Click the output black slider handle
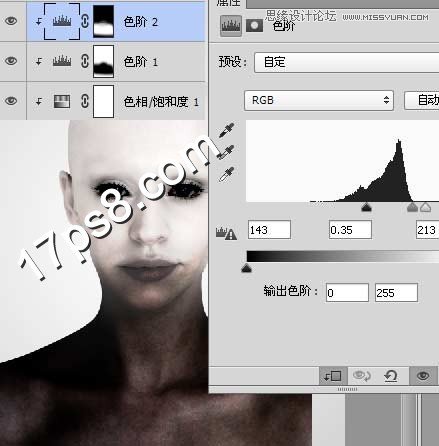The height and width of the screenshot is (446, 439). click(x=246, y=268)
